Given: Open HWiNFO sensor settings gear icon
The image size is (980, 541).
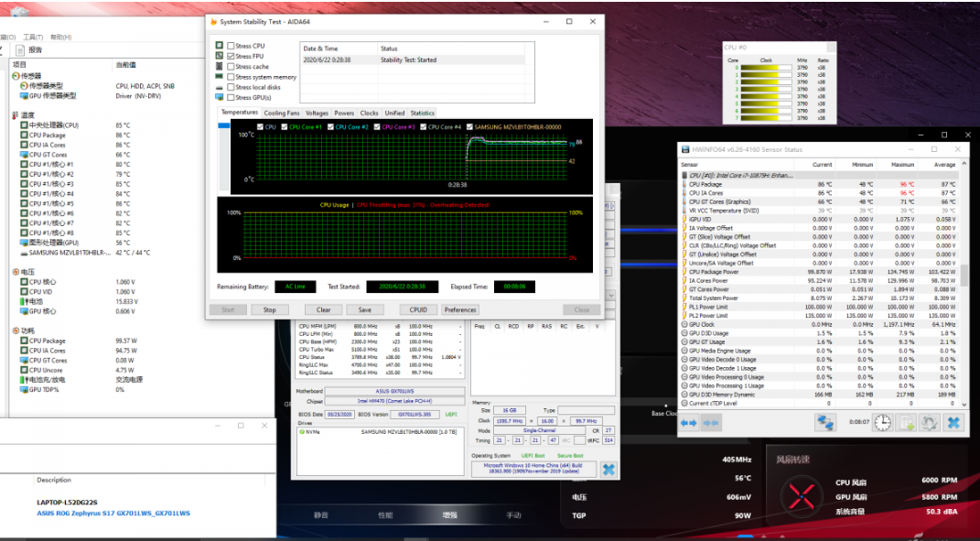Looking at the screenshot, I should [x=930, y=423].
